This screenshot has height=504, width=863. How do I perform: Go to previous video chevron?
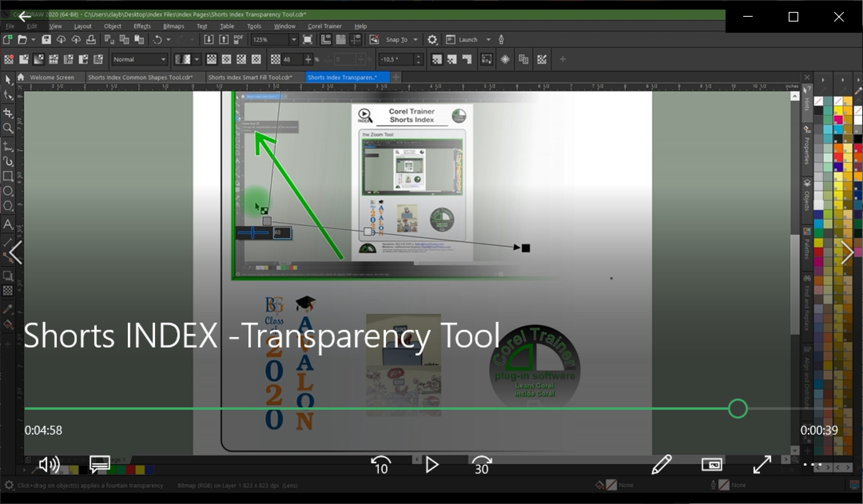click(16, 252)
